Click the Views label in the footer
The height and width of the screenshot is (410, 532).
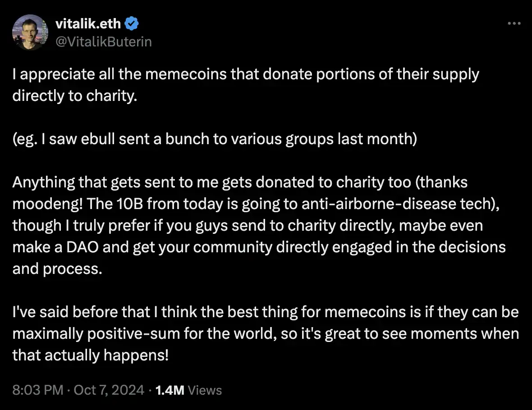[x=204, y=390]
